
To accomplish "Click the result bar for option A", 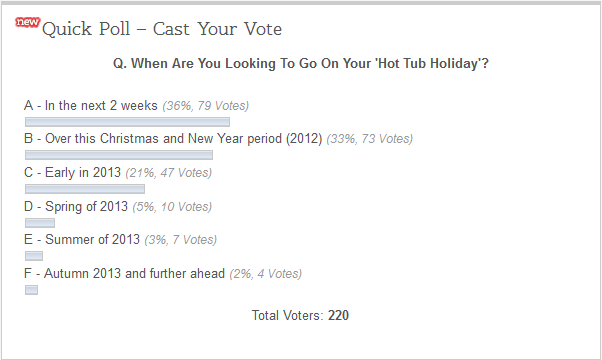I will [x=127, y=122].
